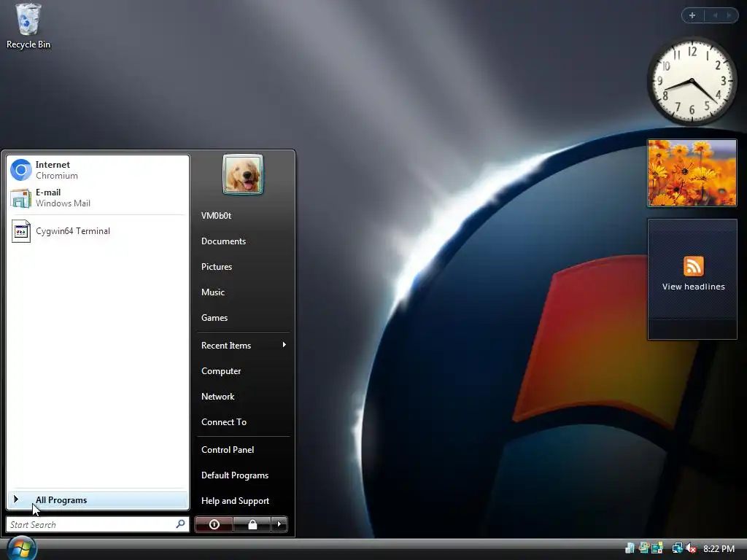The height and width of the screenshot is (560, 747).
Task: Open Control Panel from the Start menu
Action: point(228,450)
